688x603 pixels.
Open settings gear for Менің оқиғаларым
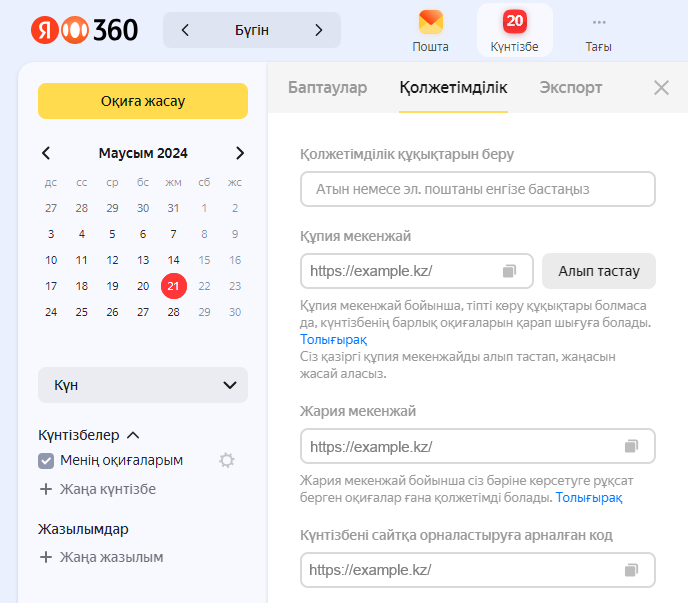[227, 460]
